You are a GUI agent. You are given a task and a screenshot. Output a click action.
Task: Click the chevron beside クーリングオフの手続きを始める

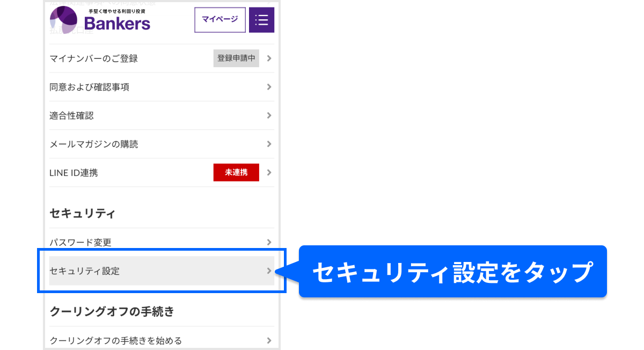click(269, 340)
